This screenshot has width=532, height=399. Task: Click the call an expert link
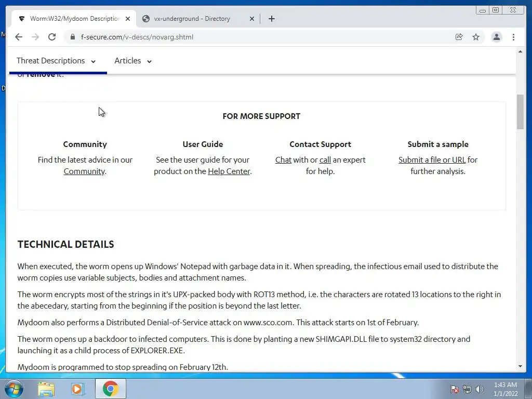325,160
